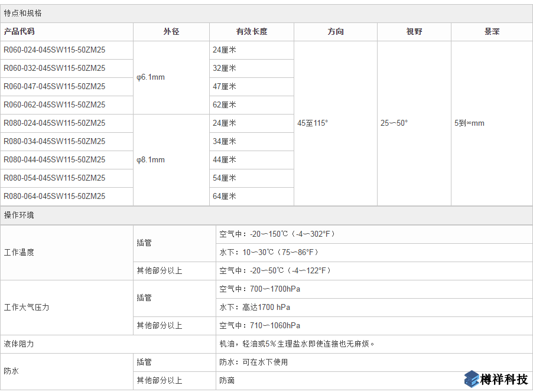Select product code R080-044-045SW115-50ZM25
This screenshot has width=533, height=392.
[x=54, y=160]
